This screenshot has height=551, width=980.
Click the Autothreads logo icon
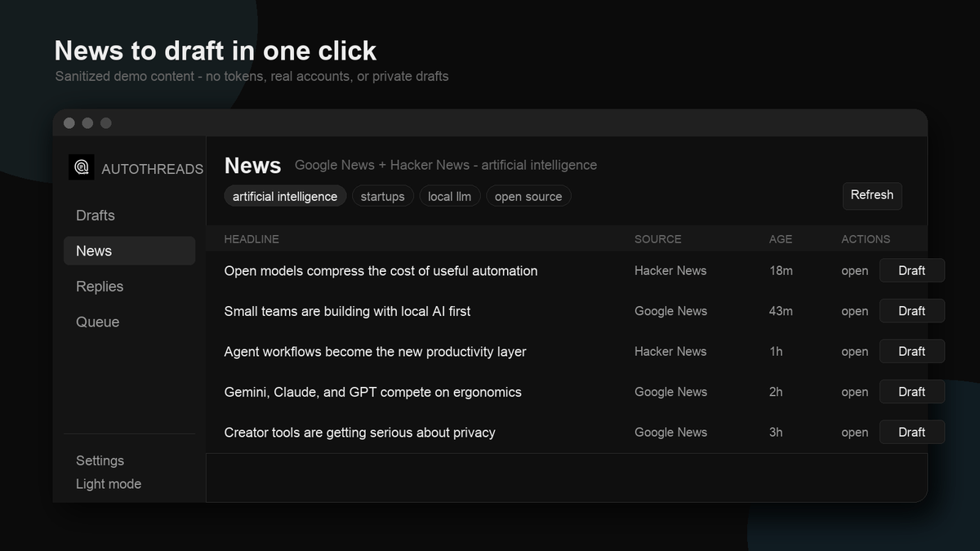pos(81,167)
